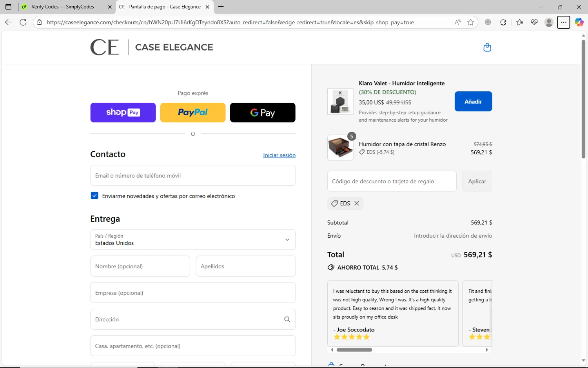The width and height of the screenshot is (588, 368).
Task: Pay with G Pay button
Action: point(263,113)
